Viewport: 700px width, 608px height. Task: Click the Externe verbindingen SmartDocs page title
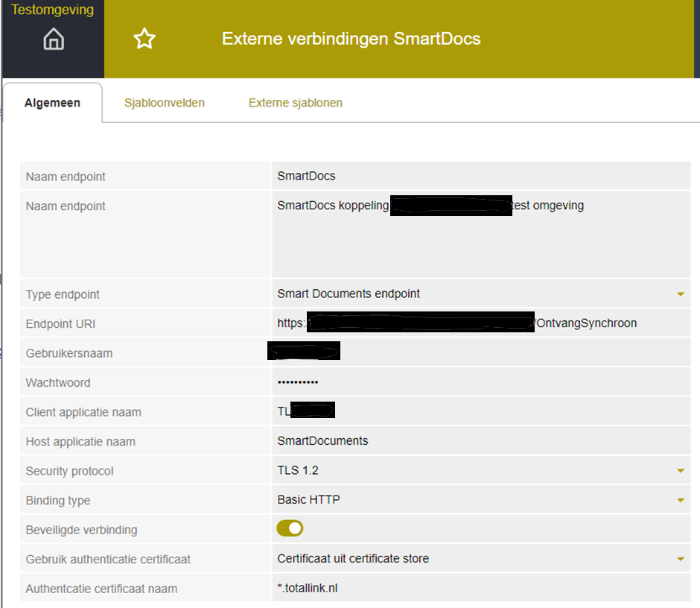click(x=351, y=39)
